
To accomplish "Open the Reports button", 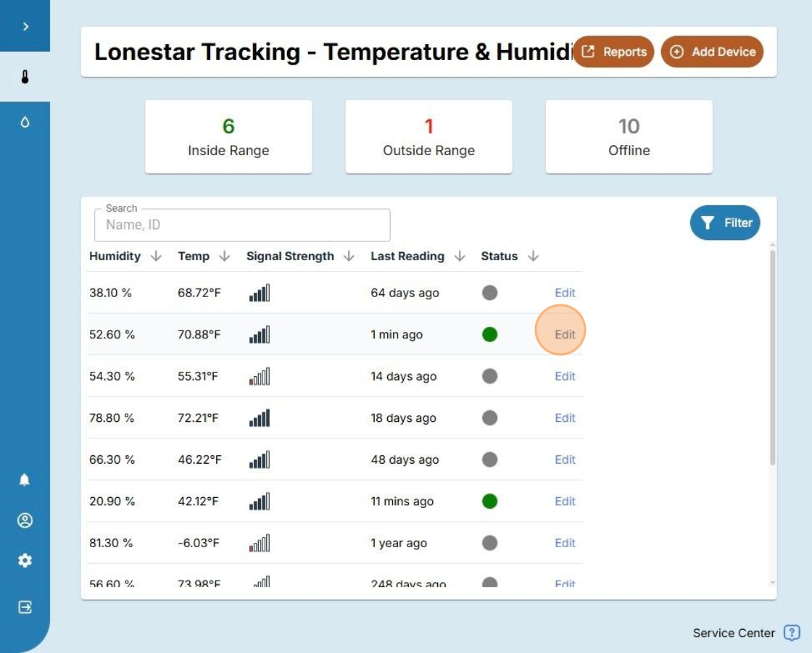I will pyautogui.click(x=613, y=51).
